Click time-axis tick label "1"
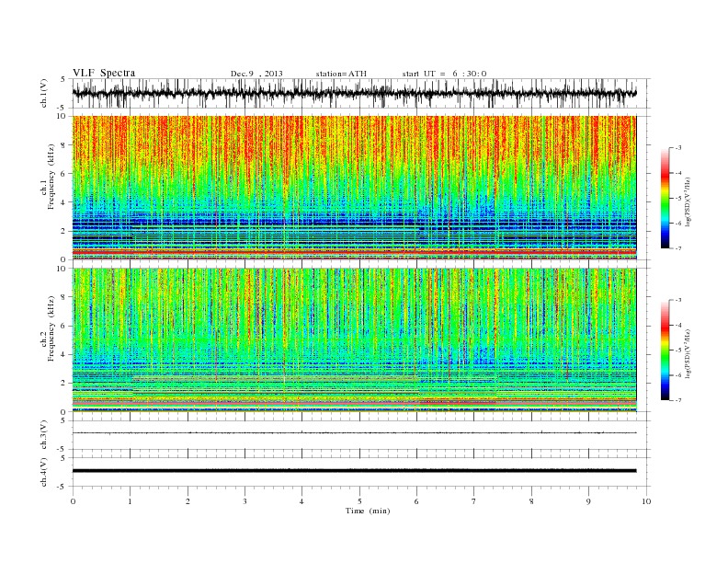Screen dimensions: 728x563 [130, 501]
